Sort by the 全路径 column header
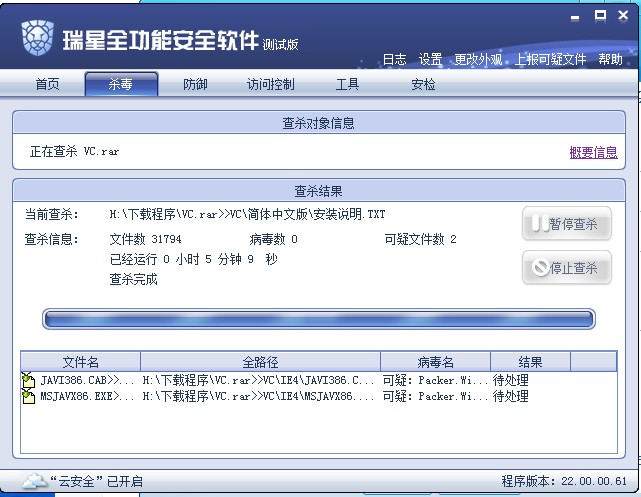 pyautogui.click(x=260, y=362)
